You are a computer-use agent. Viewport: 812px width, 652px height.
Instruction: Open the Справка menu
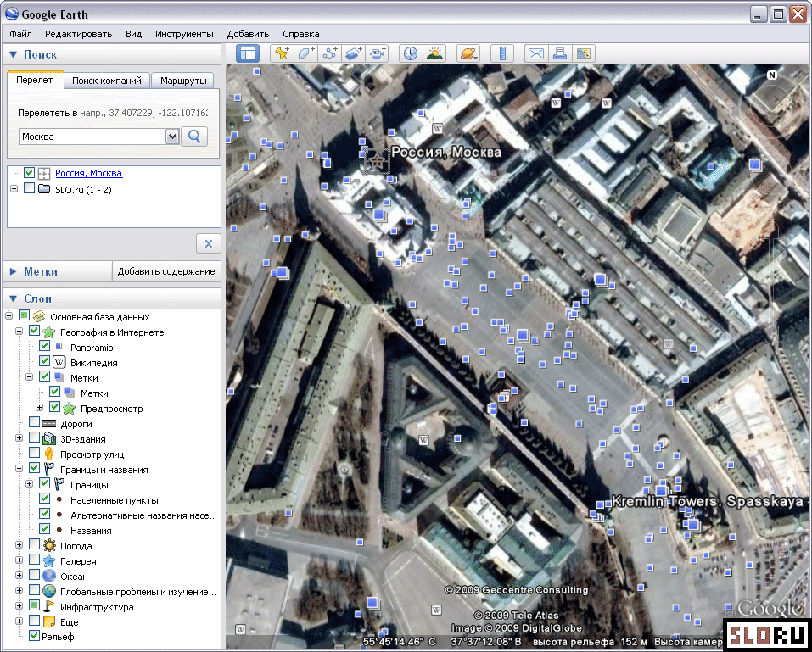(301, 34)
